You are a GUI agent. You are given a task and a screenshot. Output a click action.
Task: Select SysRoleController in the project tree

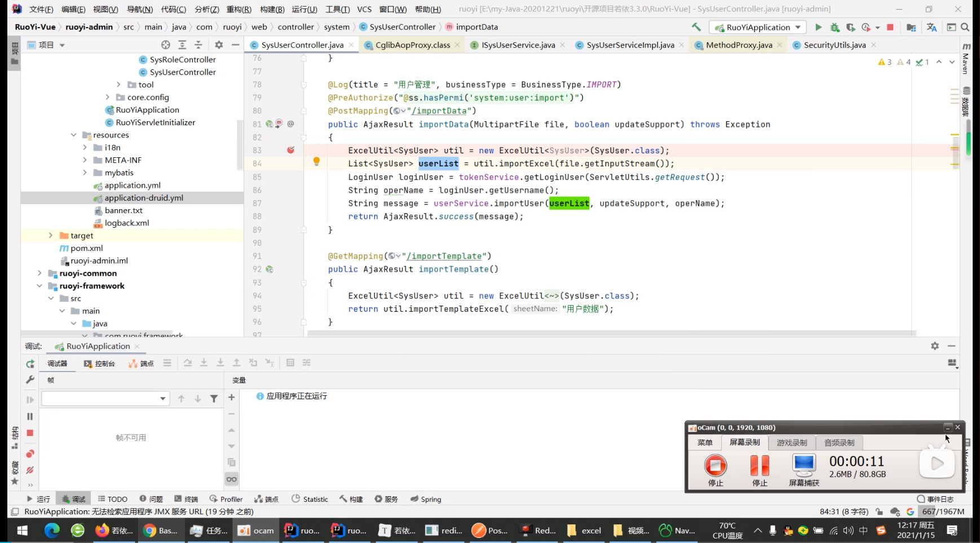[x=183, y=59]
